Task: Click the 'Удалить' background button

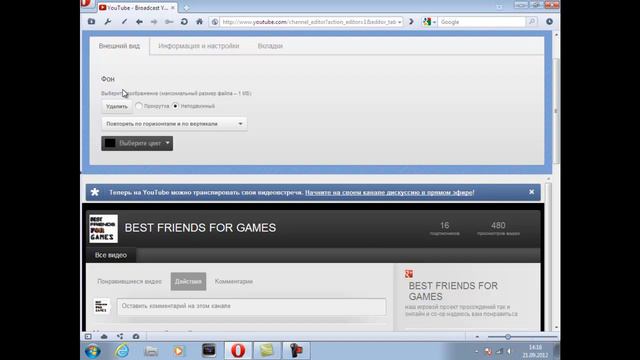Action: point(117,107)
